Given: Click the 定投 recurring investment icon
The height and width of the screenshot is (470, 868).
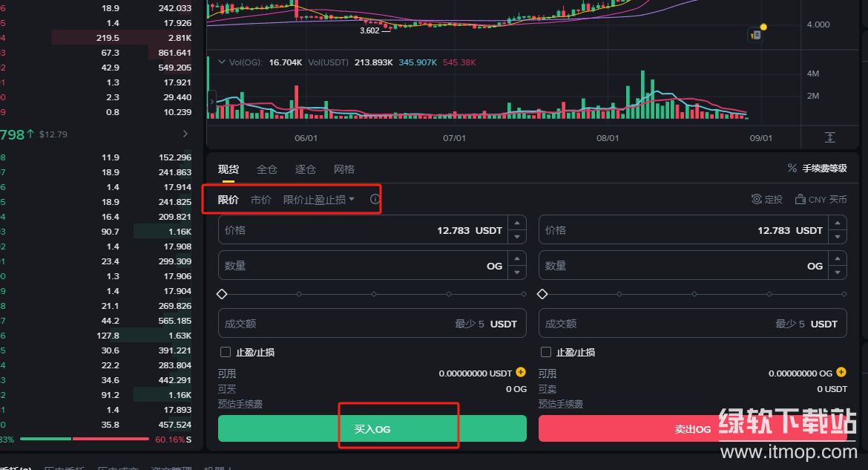Looking at the screenshot, I should coord(756,199).
